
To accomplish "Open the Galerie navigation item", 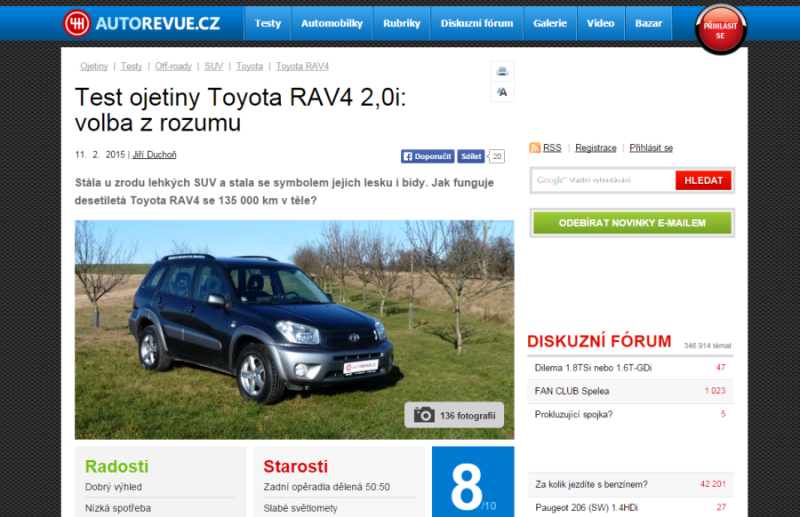I will click(550, 23).
